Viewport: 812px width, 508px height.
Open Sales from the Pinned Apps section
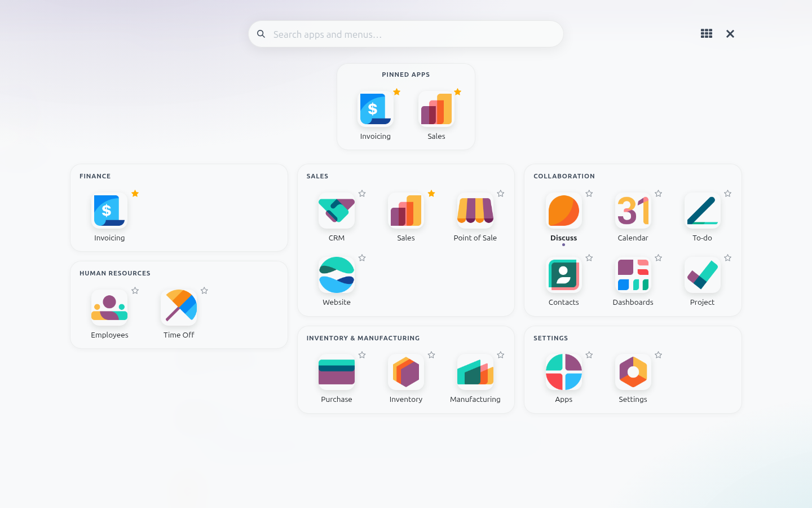click(x=436, y=109)
